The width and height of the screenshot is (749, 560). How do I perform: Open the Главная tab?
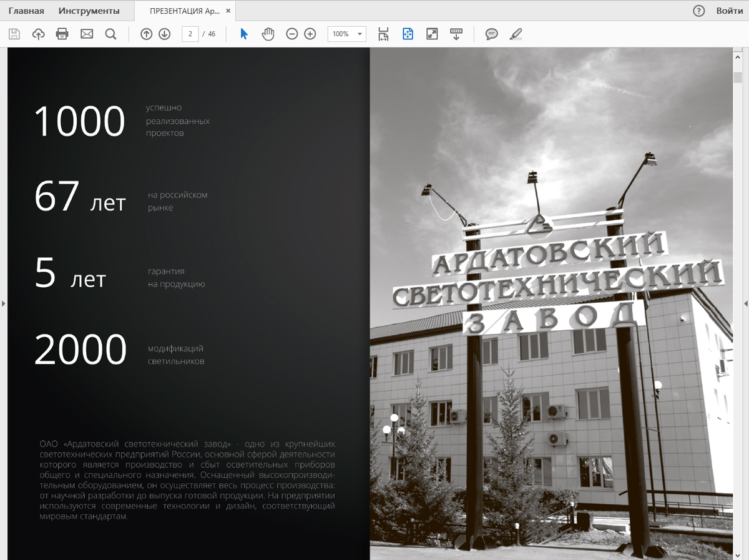[26, 11]
